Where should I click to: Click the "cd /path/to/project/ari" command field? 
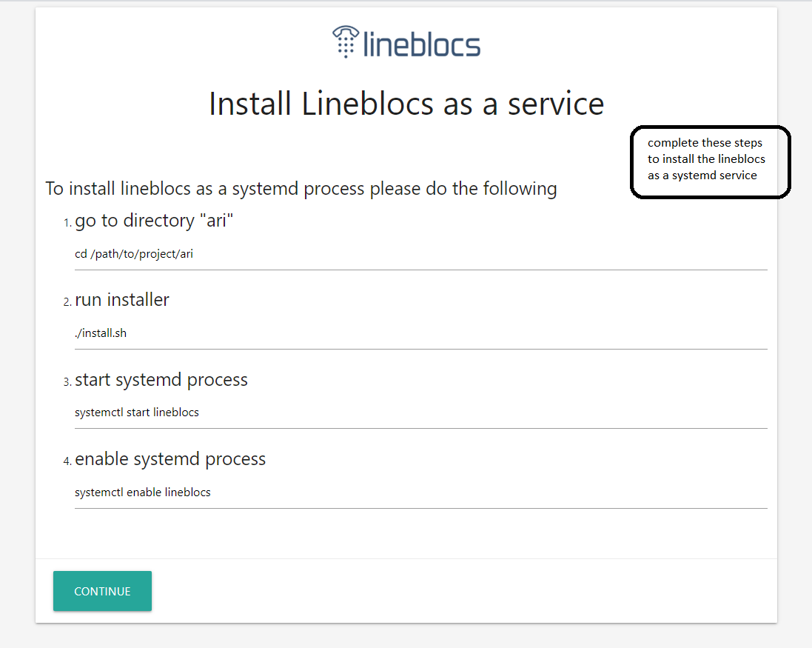[421, 254]
